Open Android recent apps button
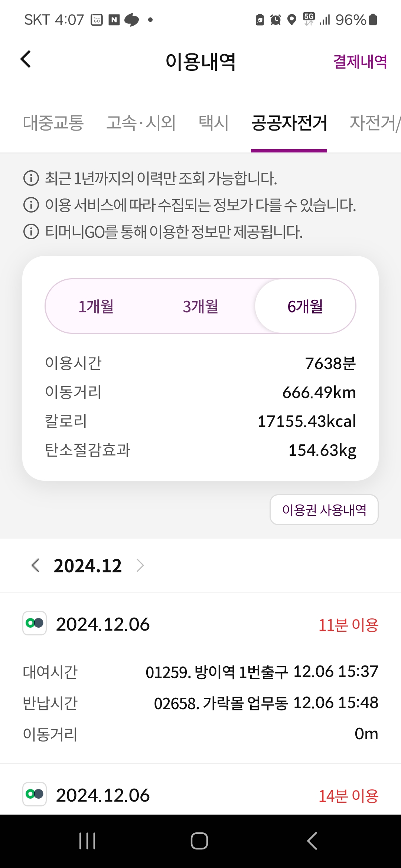This screenshot has height=868, width=401. point(88,841)
